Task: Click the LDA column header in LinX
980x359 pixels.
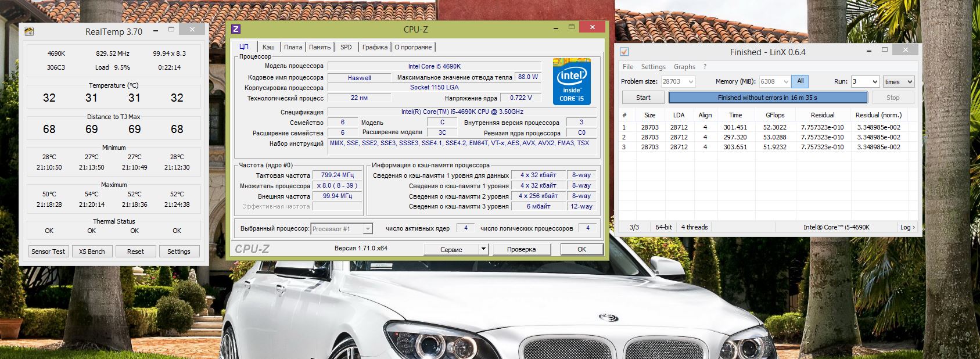Action: click(x=679, y=115)
